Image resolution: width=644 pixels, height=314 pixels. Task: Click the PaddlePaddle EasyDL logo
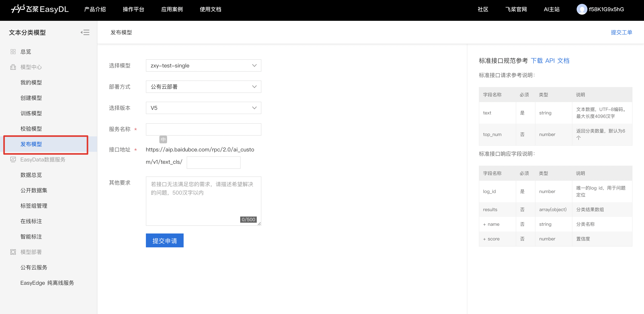(39, 9)
